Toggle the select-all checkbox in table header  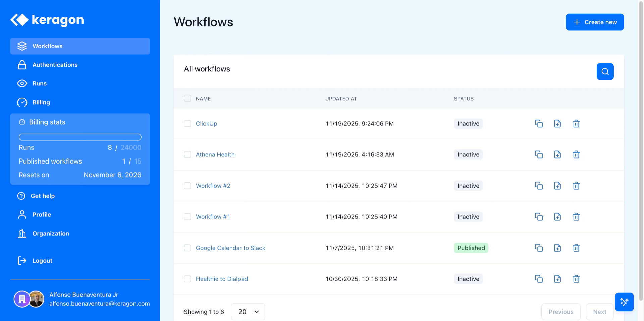pos(187,99)
